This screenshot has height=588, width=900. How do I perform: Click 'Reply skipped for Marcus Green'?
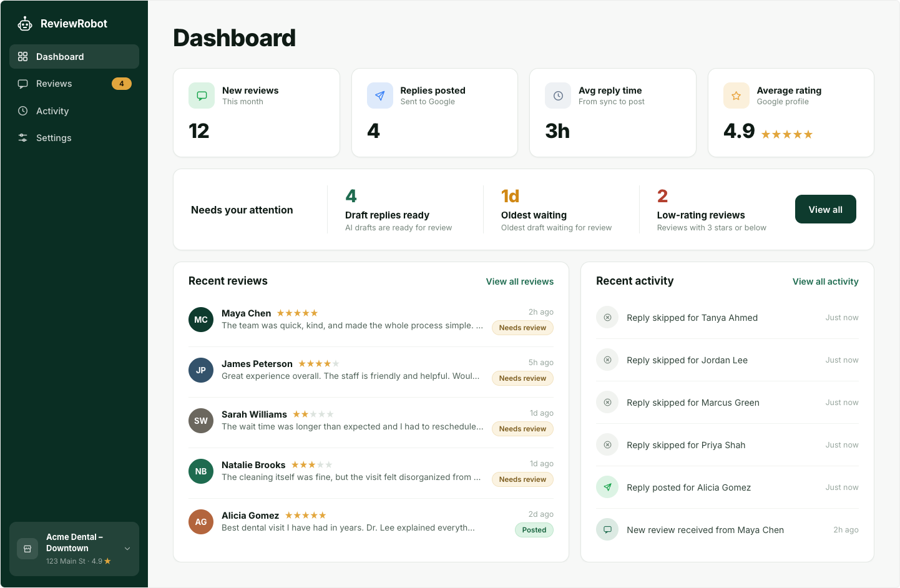(693, 403)
